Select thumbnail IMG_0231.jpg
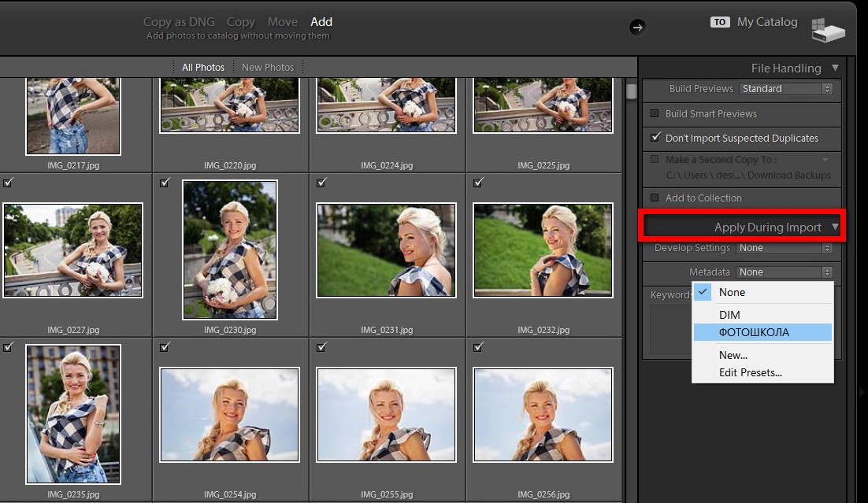The image size is (868, 503). pyautogui.click(x=387, y=250)
